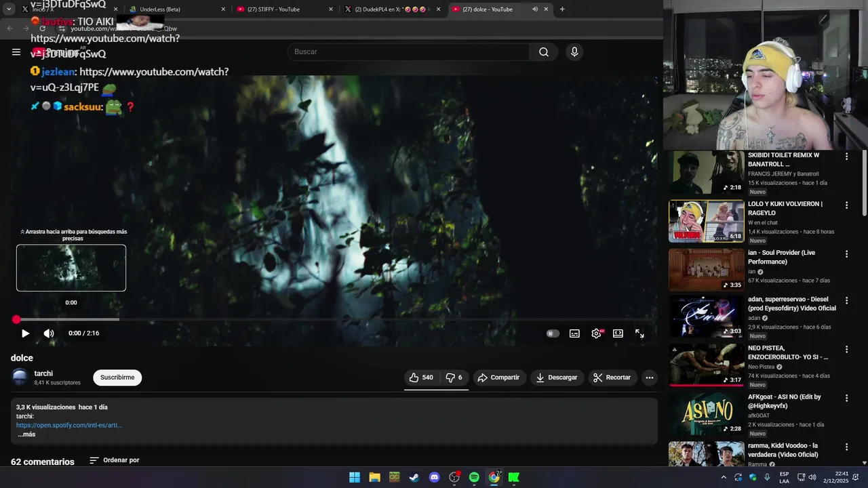Click Descargar download button
868x488 pixels.
pos(557,378)
